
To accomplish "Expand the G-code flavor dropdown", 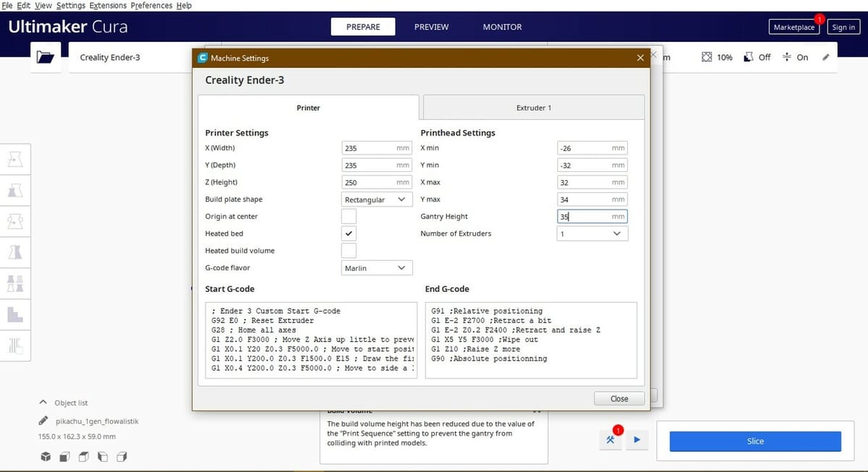I will pos(377,268).
